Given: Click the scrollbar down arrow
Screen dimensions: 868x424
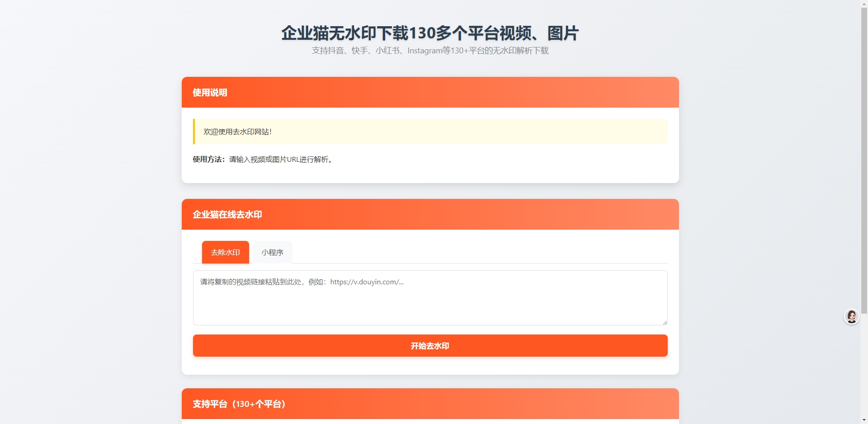Looking at the screenshot, I should click(x=864, y=420).
